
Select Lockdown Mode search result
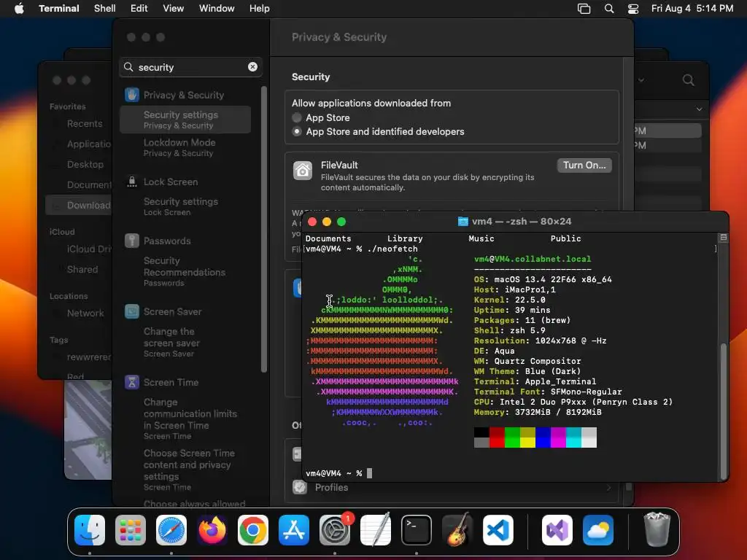(x=185, y=147)
